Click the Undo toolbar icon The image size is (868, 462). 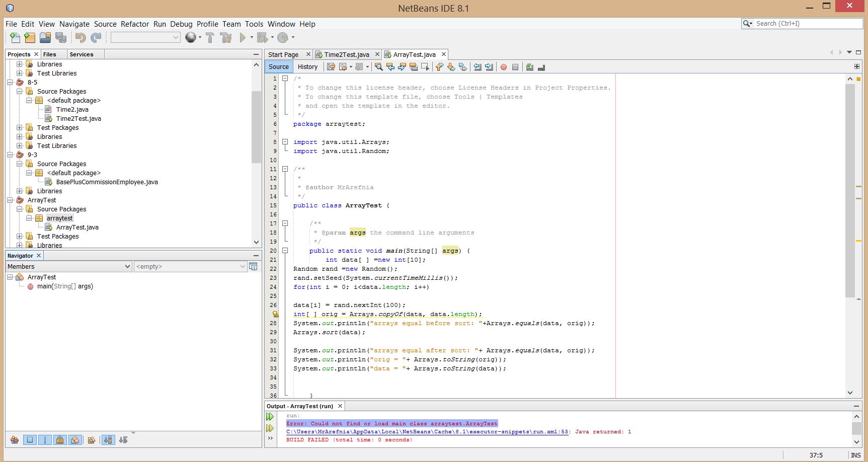(x=81, y=38)
